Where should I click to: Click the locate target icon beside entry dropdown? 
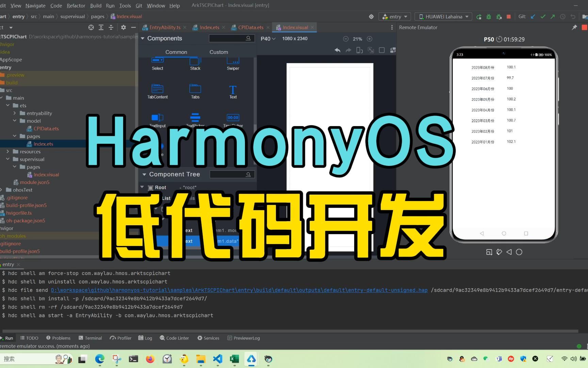coord(371,16)
